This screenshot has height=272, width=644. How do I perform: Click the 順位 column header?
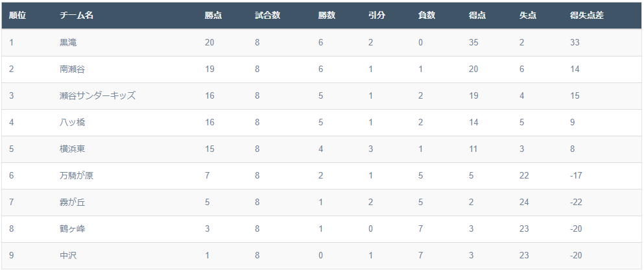[x=18, y=16]
